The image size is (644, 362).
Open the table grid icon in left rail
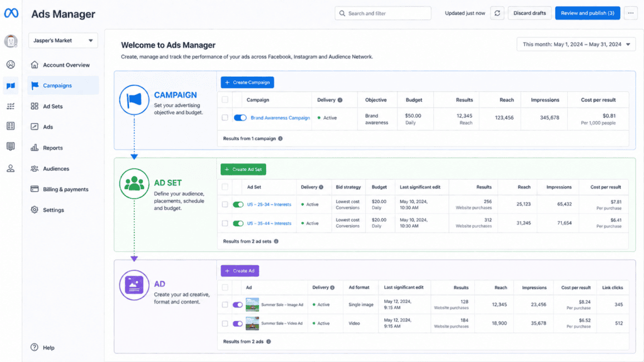(x=11, y=126)
